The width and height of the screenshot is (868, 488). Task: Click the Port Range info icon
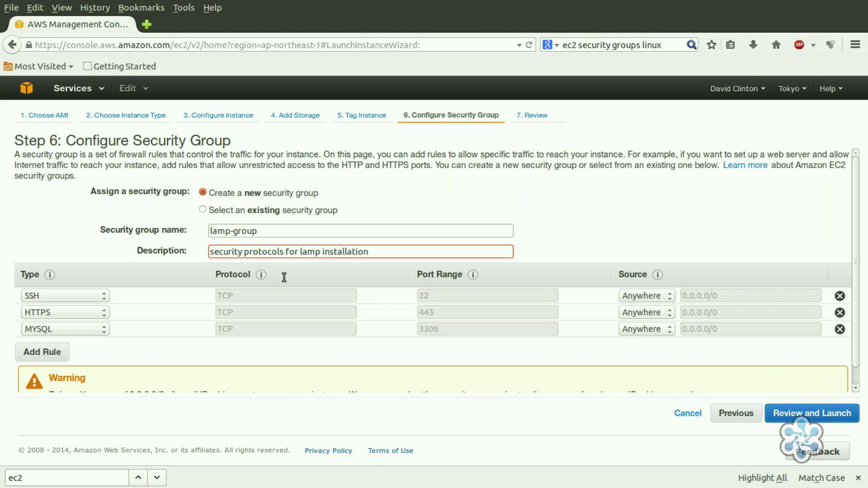tap(473, 274)
